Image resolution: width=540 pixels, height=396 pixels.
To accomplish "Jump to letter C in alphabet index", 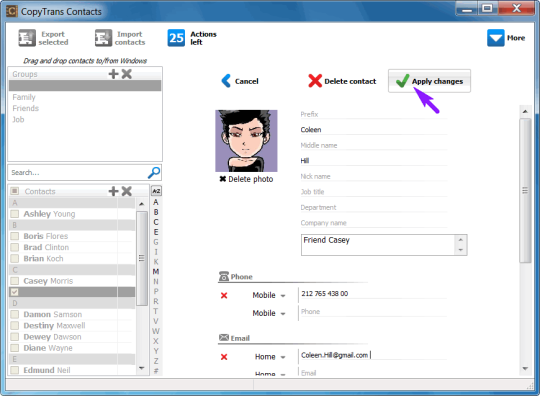I will [x=156, y=222].
